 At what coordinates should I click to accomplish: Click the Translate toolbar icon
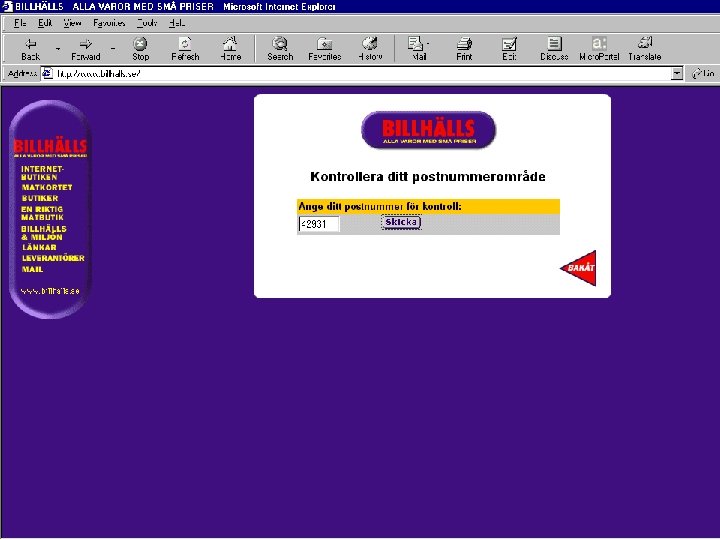(645, 49)
